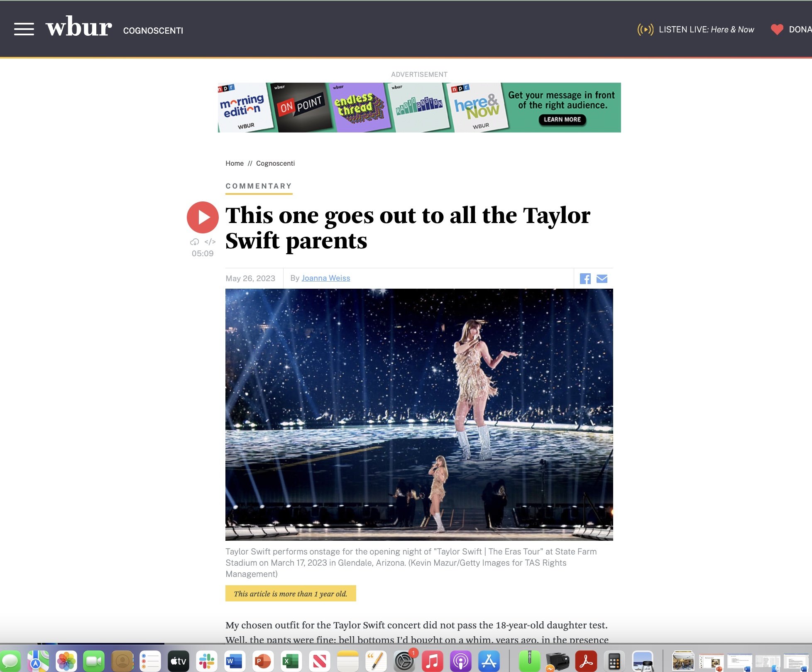Open the minimized PowerPoint window in dock
Viewport: 812px width, 672px height.
tap(711, 662)
